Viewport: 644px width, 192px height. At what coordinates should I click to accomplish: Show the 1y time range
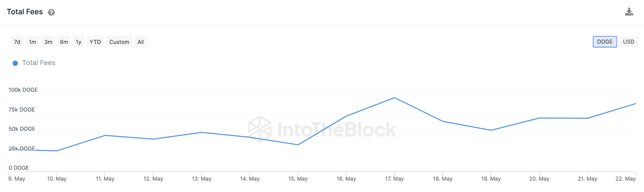click(x=78, y=42)
